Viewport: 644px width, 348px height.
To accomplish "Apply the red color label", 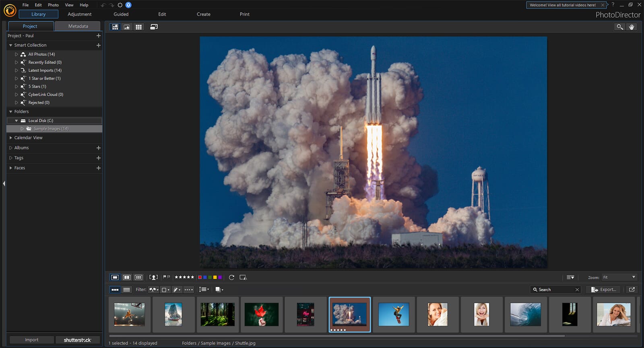I will coord(200,277).
